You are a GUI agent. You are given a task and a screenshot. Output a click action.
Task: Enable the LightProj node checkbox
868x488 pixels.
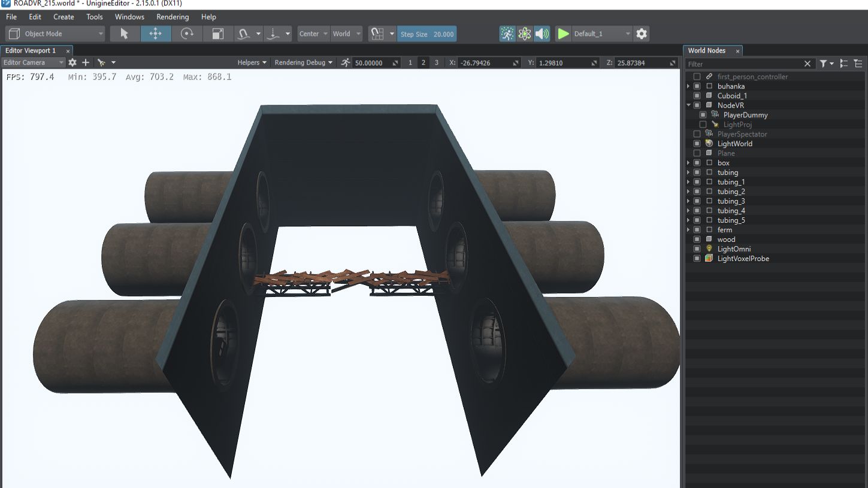pos(703,125)
